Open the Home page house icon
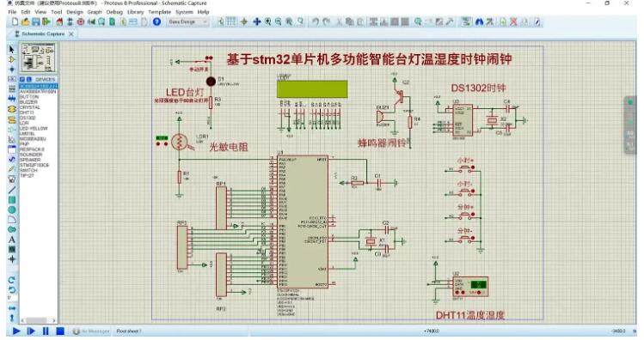Screen dimensions: 644x340 [59, 21]
